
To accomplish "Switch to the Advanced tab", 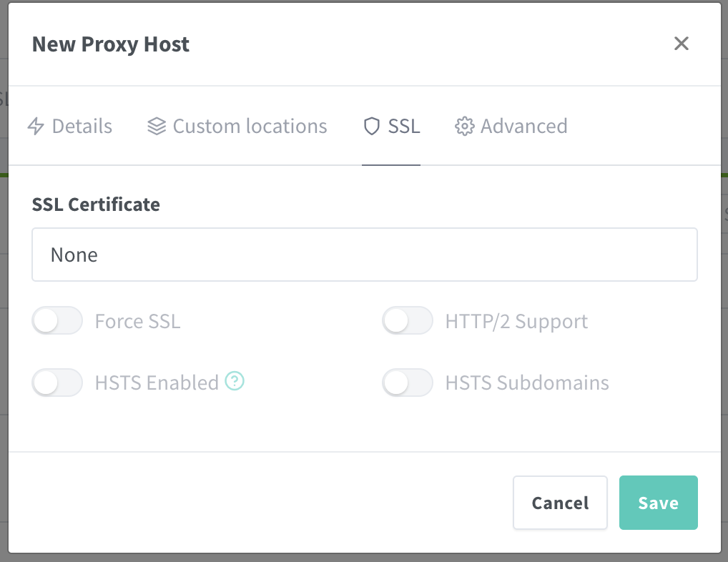I will click(x=523, y=126).
